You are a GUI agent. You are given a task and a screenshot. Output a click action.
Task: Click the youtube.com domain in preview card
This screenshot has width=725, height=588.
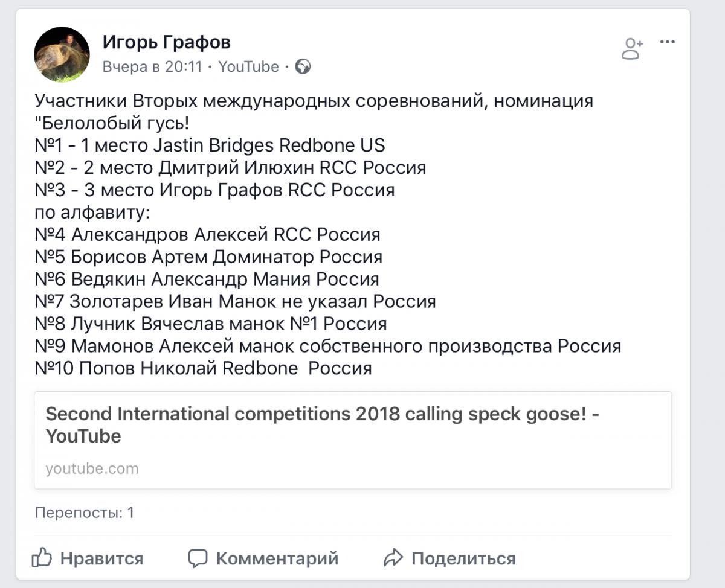(92, 468)
